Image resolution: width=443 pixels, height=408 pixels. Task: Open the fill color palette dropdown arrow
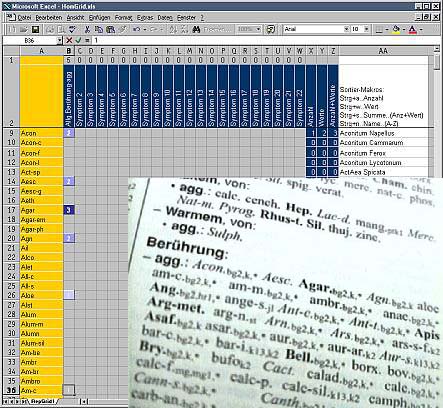pos(404,29)
